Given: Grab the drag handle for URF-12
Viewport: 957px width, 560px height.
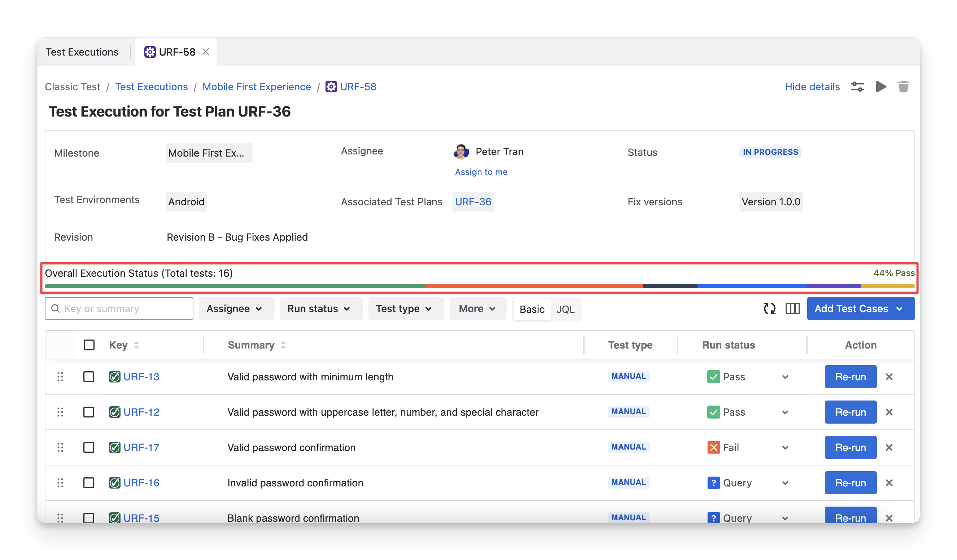Looking at the screenshot, I should pos(60,412).
